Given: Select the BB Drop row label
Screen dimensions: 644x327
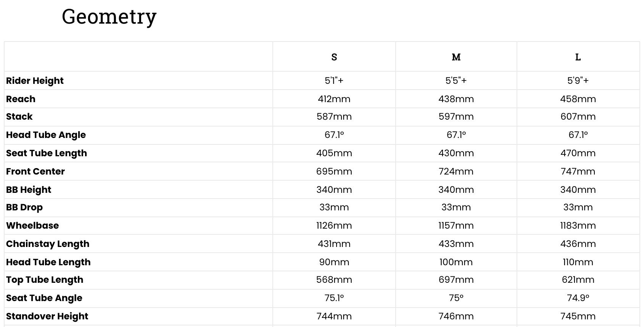Looking at the screenshot, I should (x=24, y=207).
